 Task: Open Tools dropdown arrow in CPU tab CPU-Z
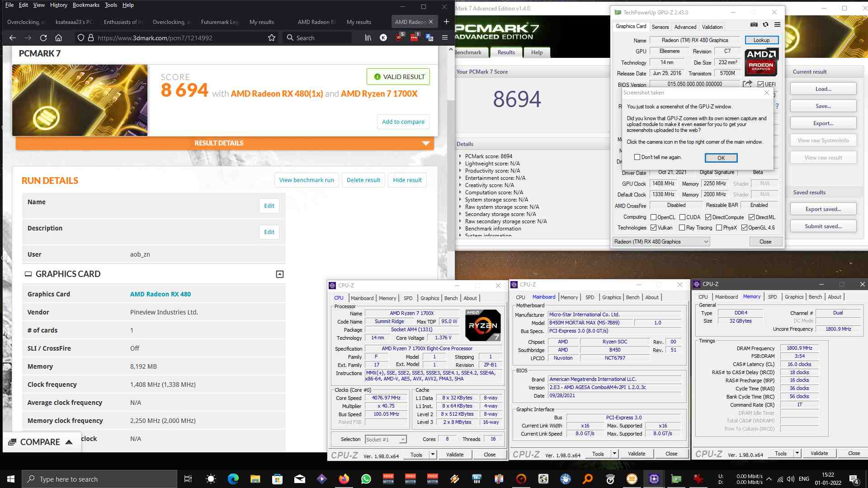pyautogui.click(x=433, y=455)
